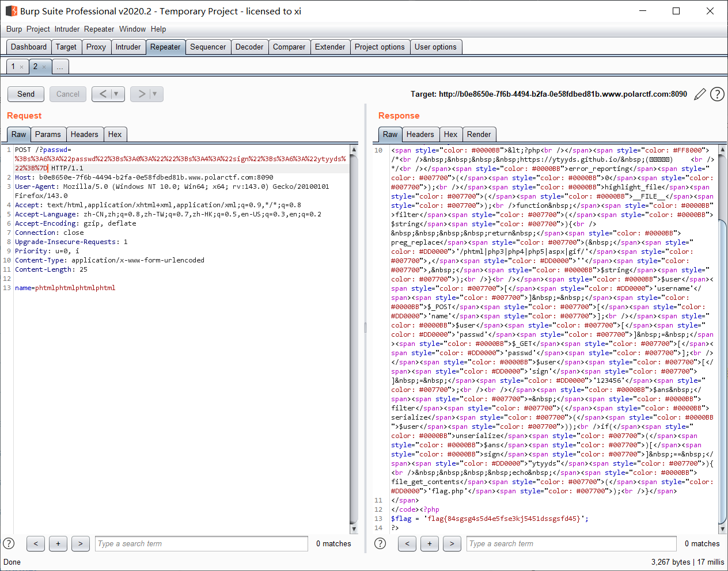Click the Target URL text
This screenshot has height=571, width=728.
click(x=549, y=94)
